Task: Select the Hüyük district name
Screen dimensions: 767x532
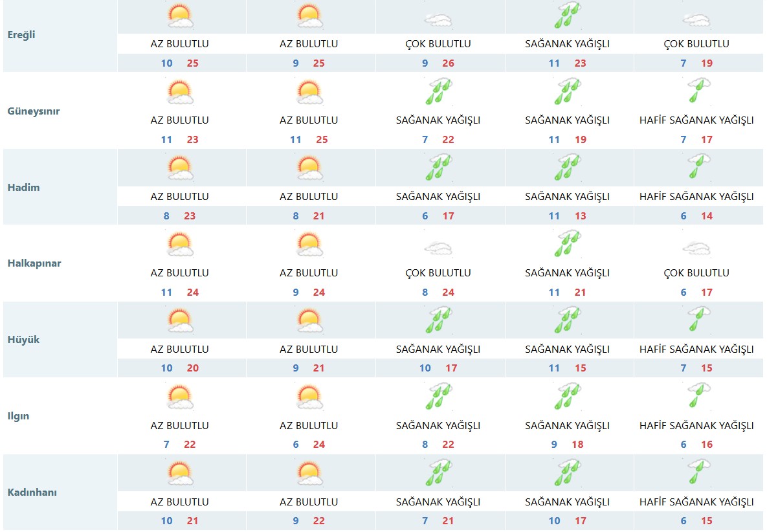Action: [x=23, y=340]
